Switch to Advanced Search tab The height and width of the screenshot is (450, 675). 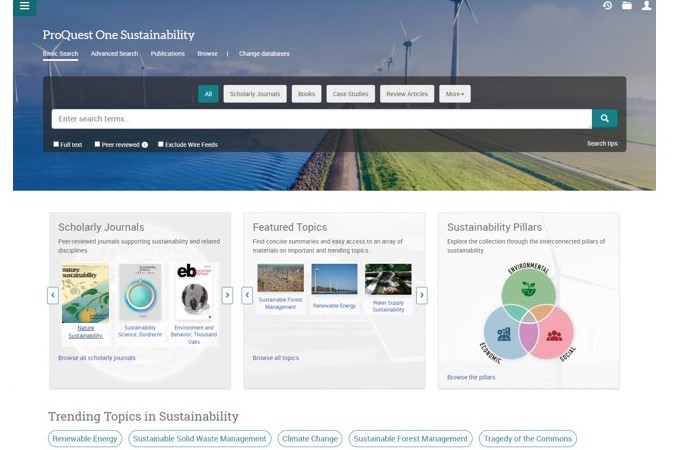tap(114, 53)
